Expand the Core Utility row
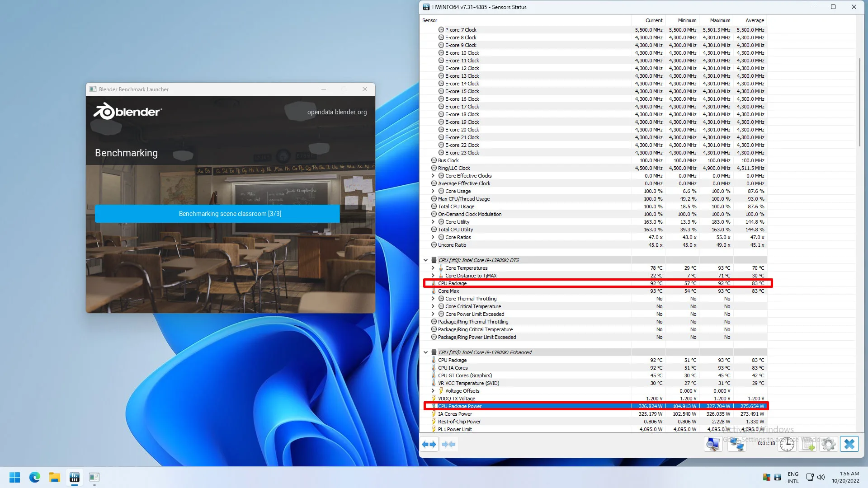 coord(433,222)
